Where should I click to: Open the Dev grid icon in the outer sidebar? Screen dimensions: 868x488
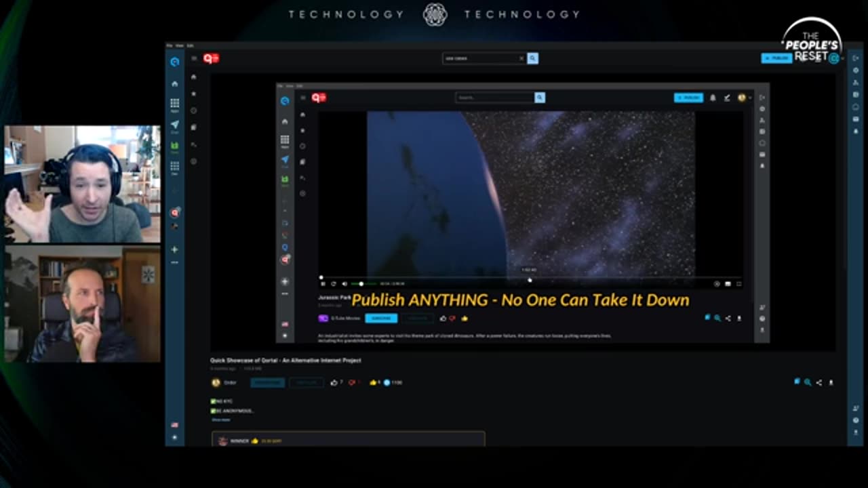tap(174, 167)
